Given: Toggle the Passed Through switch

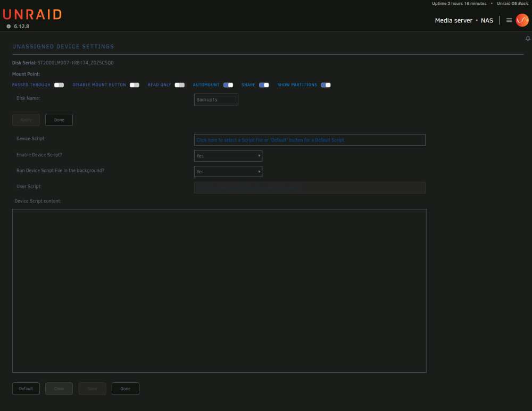Looking at the screenshot, I should [59, 85].
